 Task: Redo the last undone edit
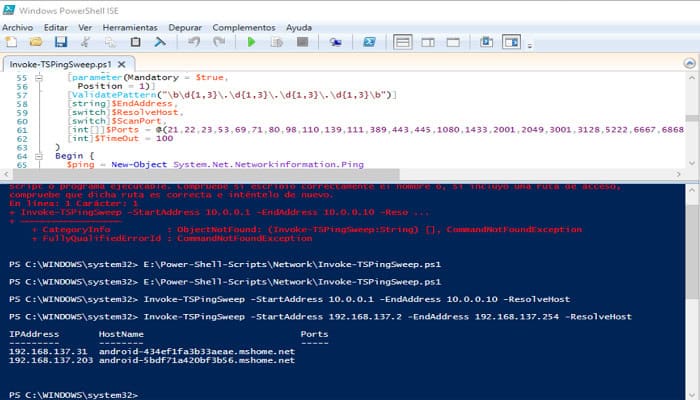(219, 42)
